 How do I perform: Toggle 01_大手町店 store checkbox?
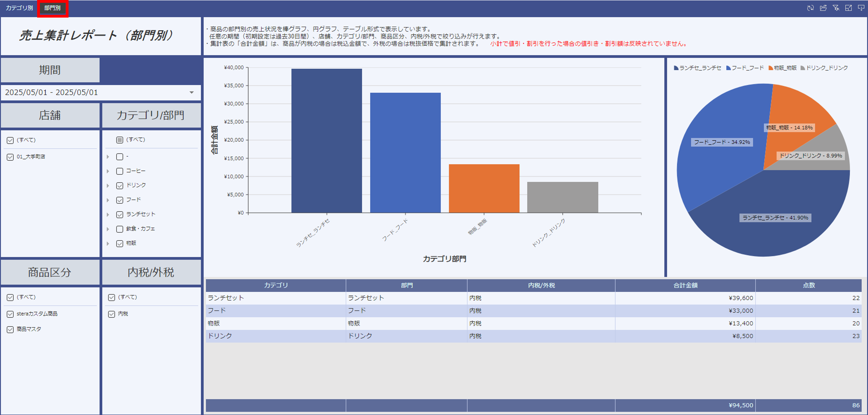[10, 157]
